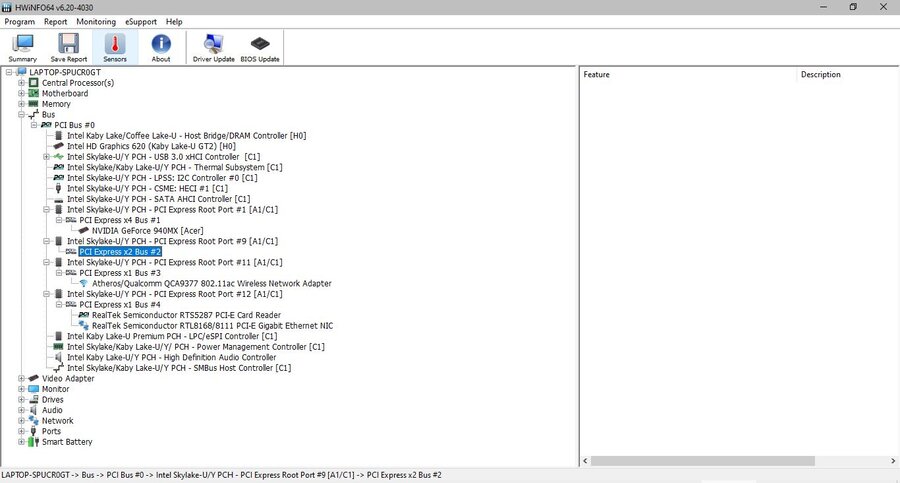900x483 pixels.
Task: Click the Description column header
Action: point(847,75)
